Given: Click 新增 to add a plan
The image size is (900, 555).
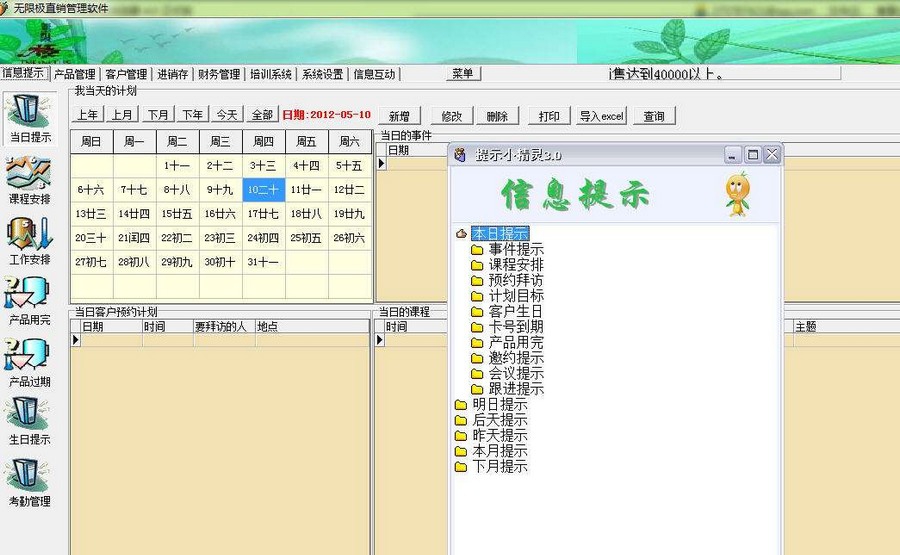Looking at the screenshot, I should click(399, 116).
